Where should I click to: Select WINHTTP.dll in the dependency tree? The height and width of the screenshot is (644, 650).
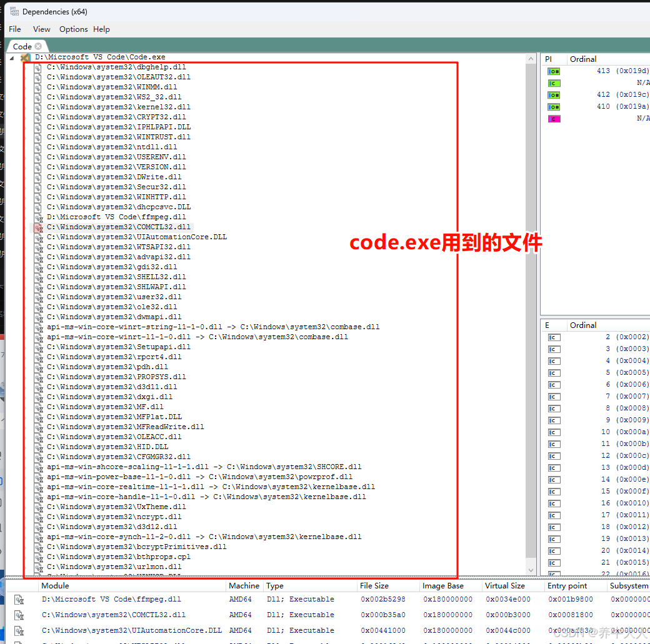click(116, 197)
